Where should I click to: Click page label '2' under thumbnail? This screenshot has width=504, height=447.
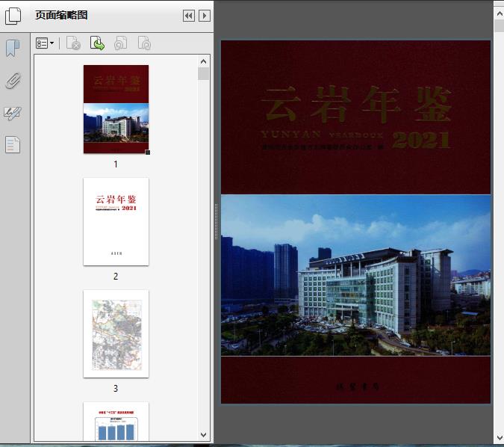coord(116,276)
